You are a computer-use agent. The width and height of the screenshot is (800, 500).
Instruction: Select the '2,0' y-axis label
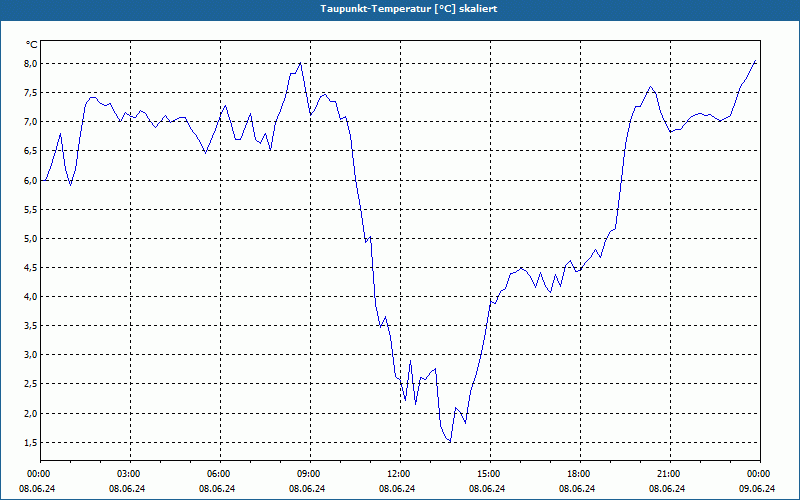(x=31, y=414)
